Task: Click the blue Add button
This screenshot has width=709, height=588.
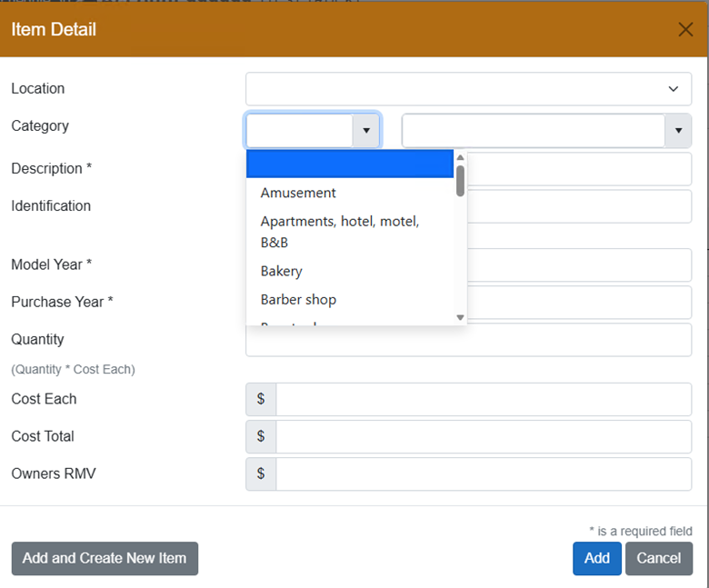Action: (x=596, y=558)
